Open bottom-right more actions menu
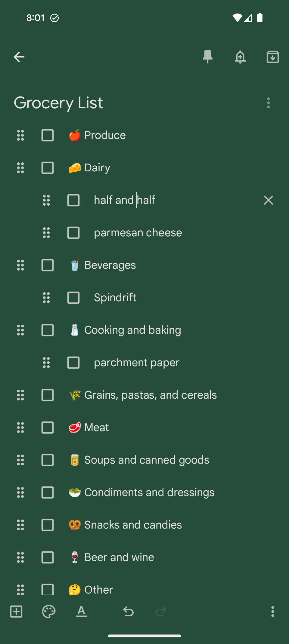This screenshot has height=644, width=289. tap(272, 612)
